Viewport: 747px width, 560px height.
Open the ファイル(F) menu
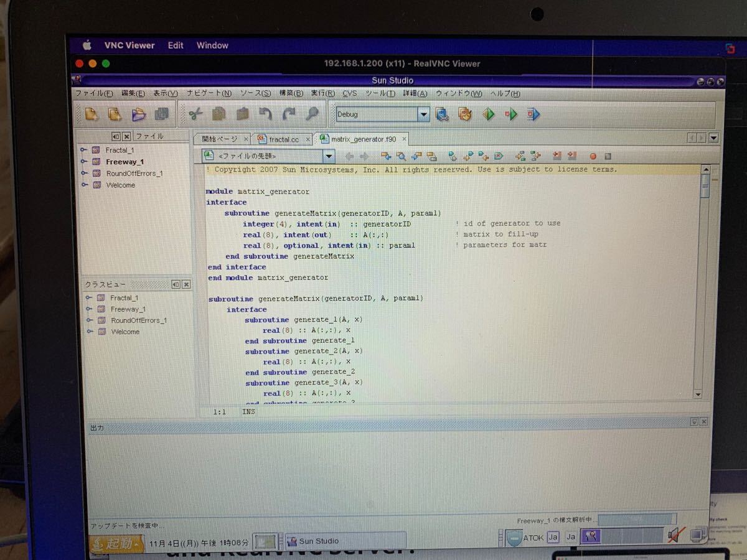[x=94, y=93]
